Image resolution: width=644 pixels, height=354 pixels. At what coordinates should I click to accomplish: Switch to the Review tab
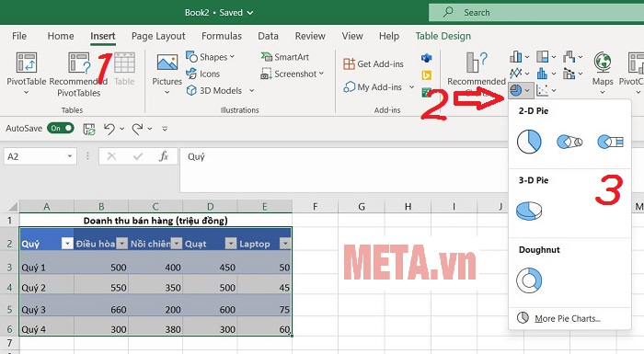[310, 36]
